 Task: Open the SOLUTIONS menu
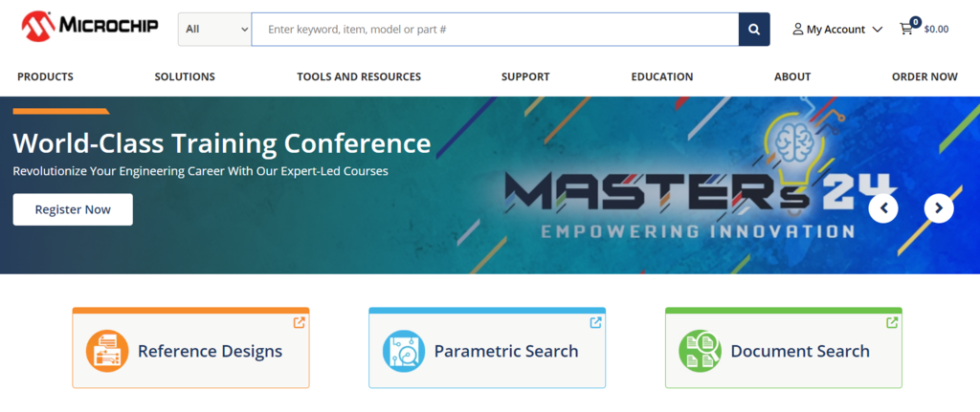pos(185,76)
